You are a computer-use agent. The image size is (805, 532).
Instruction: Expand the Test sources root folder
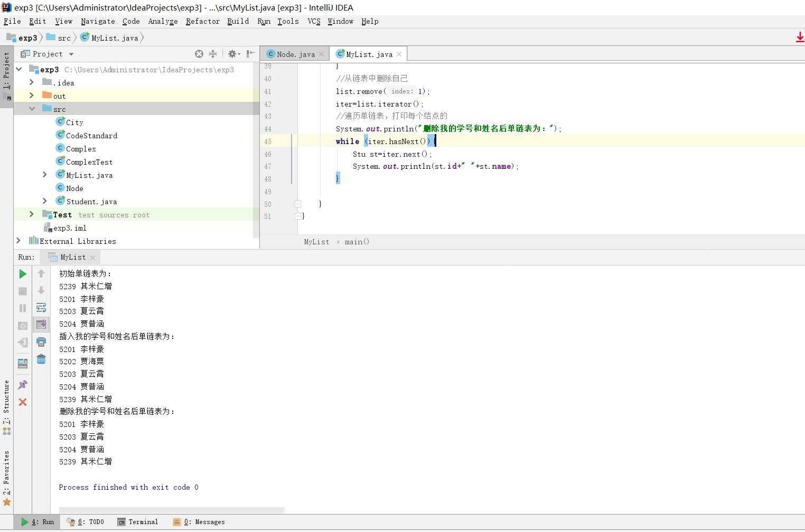click(32, 214)
